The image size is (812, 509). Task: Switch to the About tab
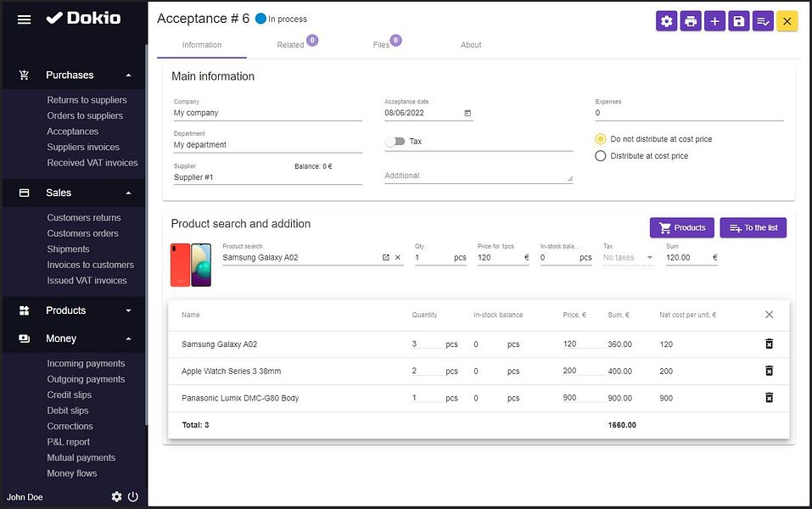point(471,45)
